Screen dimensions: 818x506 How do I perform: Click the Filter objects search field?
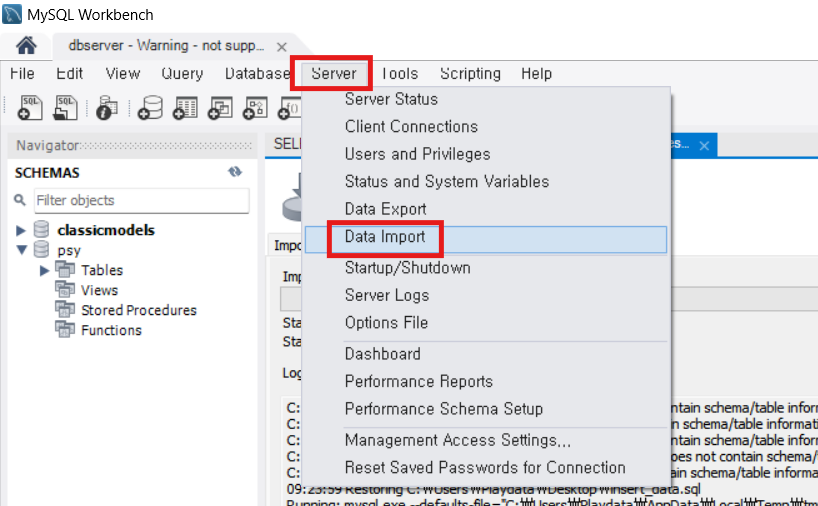click(x=141, y=200)
